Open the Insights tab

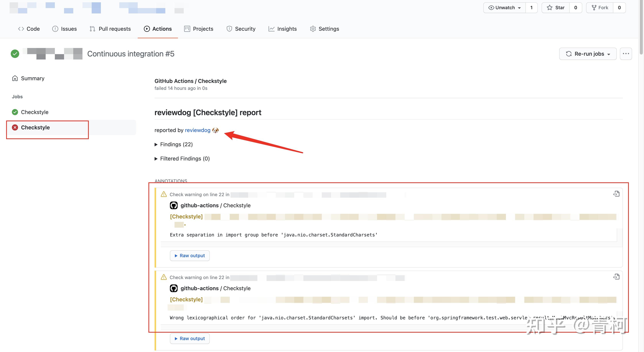(282, 29)
